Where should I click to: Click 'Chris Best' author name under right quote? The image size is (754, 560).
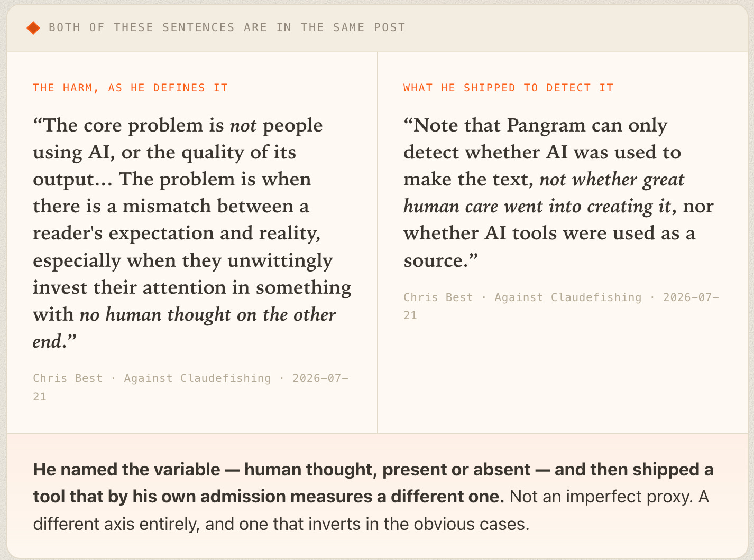click(x=438, y=297)
